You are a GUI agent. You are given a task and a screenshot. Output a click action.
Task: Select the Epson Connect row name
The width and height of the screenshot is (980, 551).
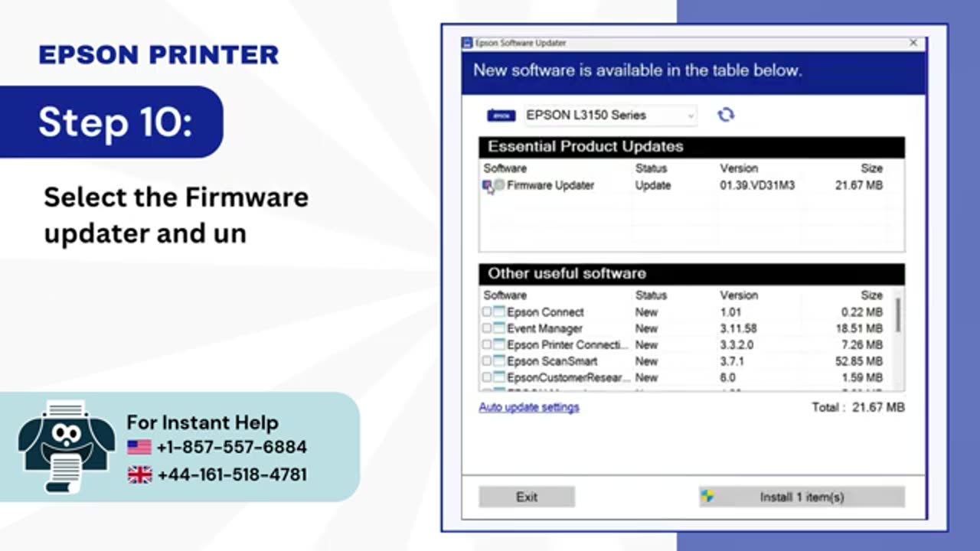coord(545,312)
